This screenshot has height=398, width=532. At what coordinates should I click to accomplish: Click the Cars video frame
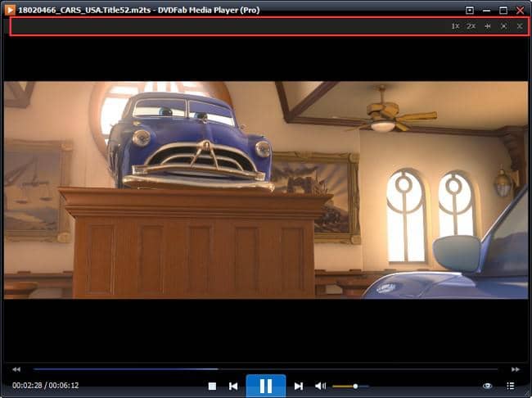(266, 190)
